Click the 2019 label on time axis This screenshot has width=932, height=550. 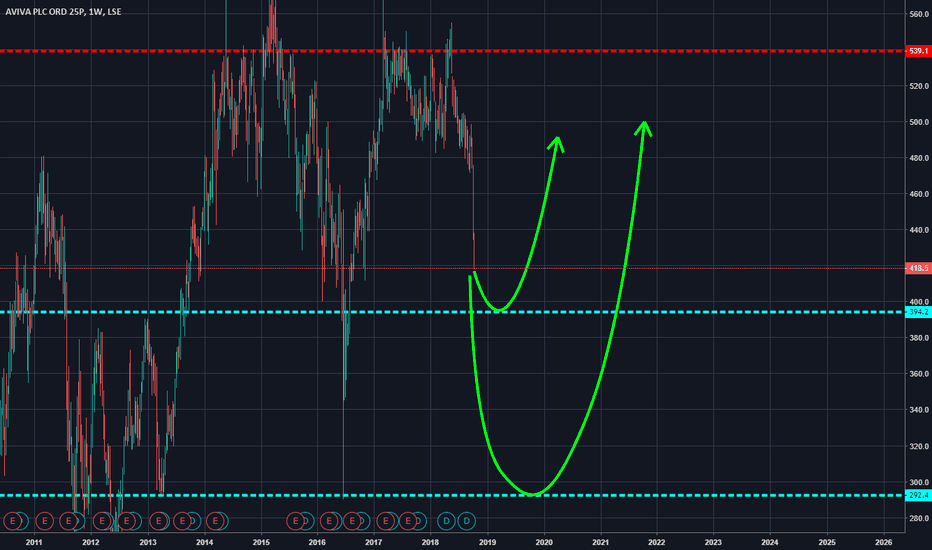[487, 542]
